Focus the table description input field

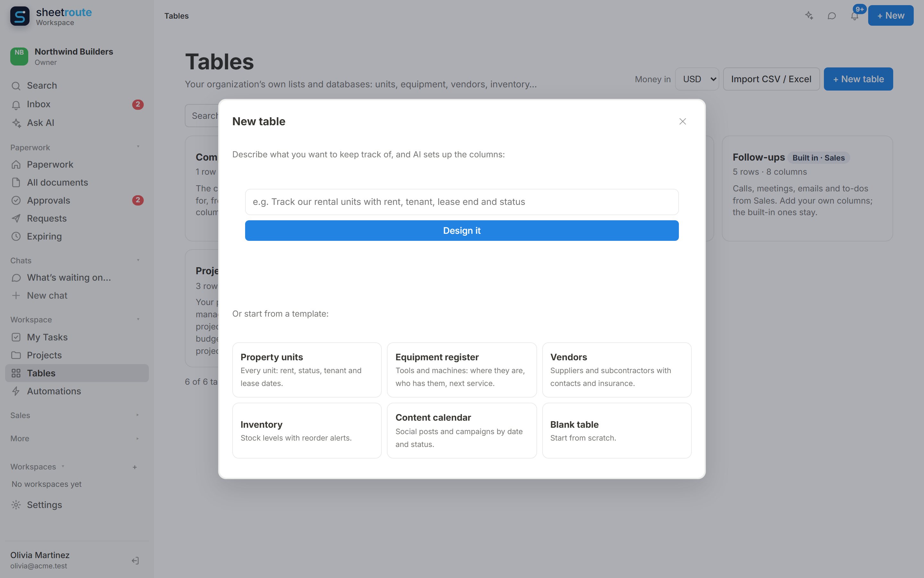(462, 202)
